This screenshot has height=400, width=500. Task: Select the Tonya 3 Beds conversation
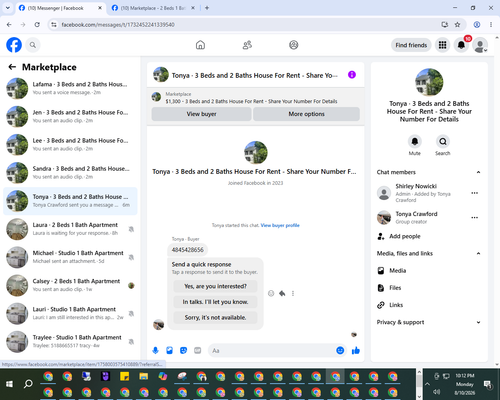tap(70, 201)
